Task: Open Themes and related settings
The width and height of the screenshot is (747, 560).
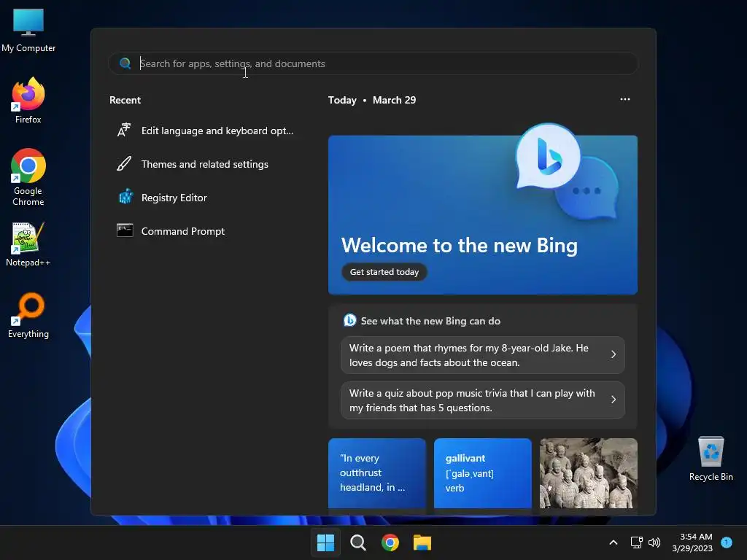Action: pyautogui.click(x=206, y=164)
